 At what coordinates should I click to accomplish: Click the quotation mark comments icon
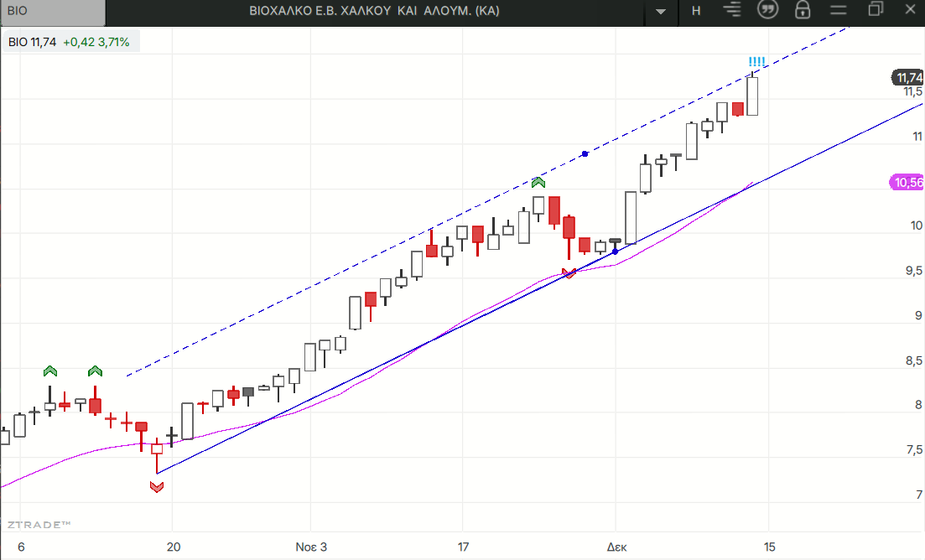(767, 10)
